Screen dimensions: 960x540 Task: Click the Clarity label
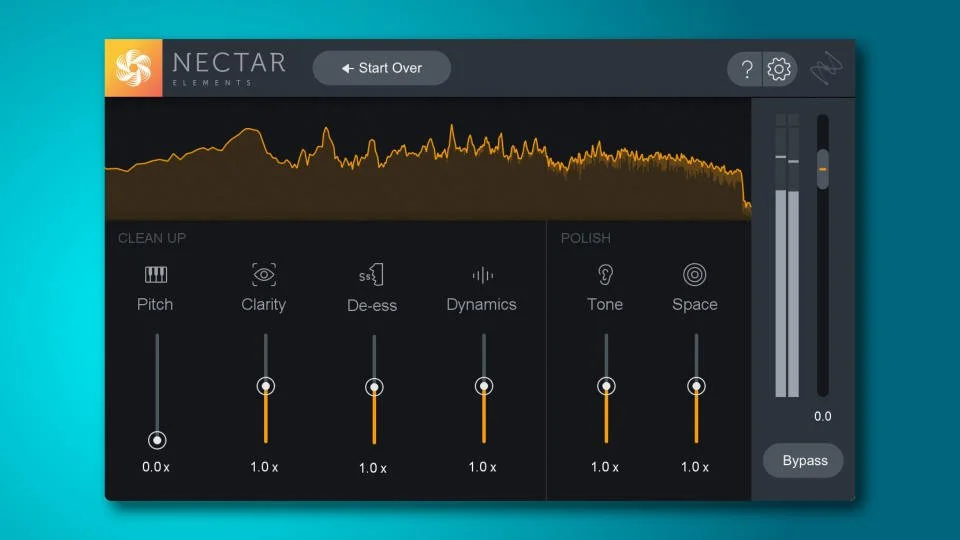coord(263,304)
